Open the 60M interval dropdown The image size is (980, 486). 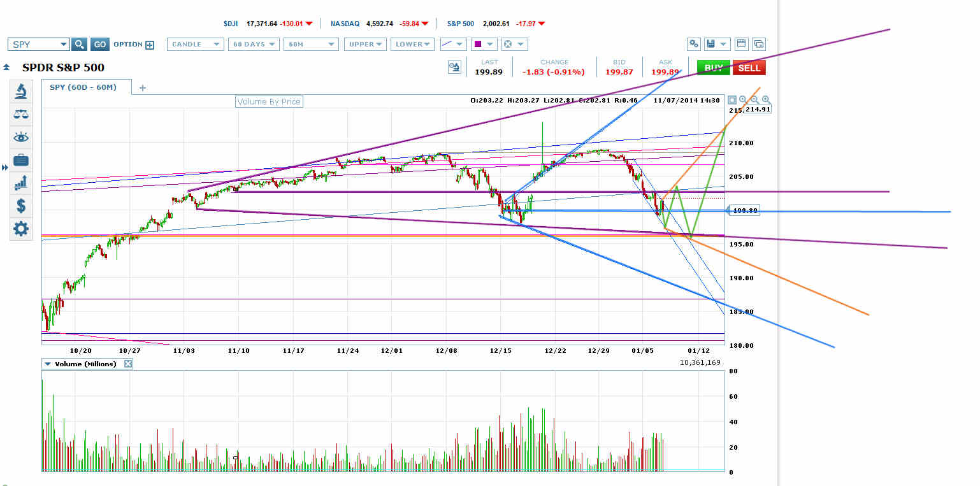tap(311, 44)
